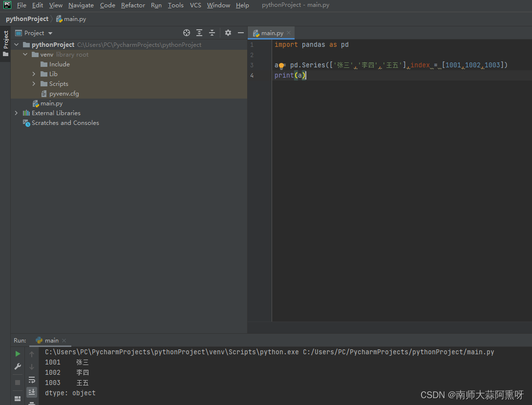Click pythonProject breadcrumb in navigation bar

(x=27, y=19)
